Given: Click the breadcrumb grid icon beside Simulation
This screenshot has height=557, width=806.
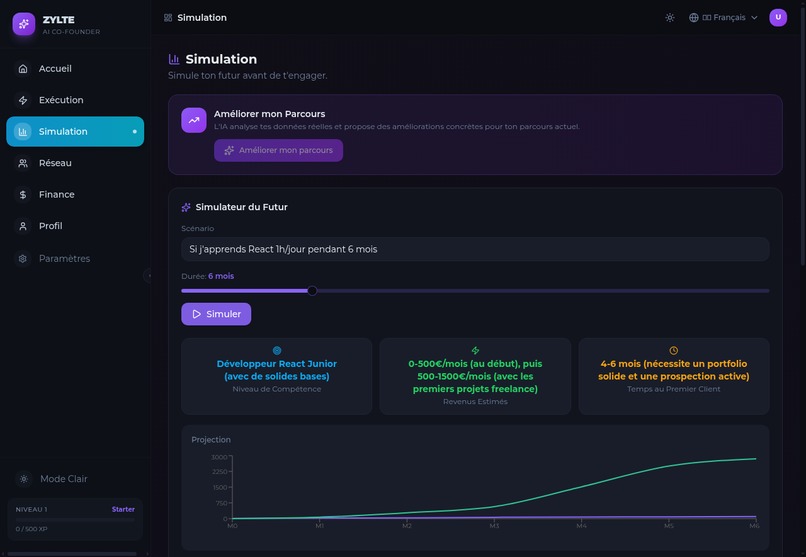Looking at the screenshot, I should pyautogui.click(x=168, y=18).
